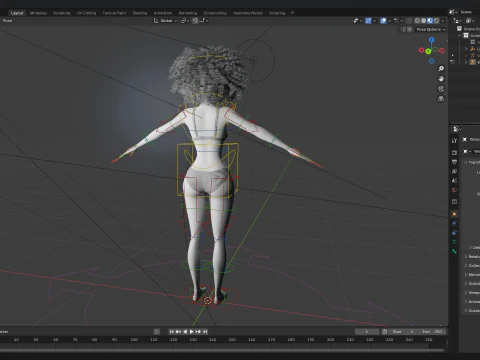
Task: Toggle X-ray button in viewport header
Action: pyautogui.click(x=409, y=21)
